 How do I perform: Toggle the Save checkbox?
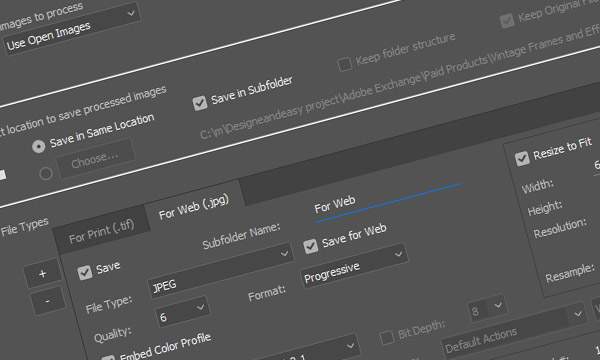tap(85, 273)
